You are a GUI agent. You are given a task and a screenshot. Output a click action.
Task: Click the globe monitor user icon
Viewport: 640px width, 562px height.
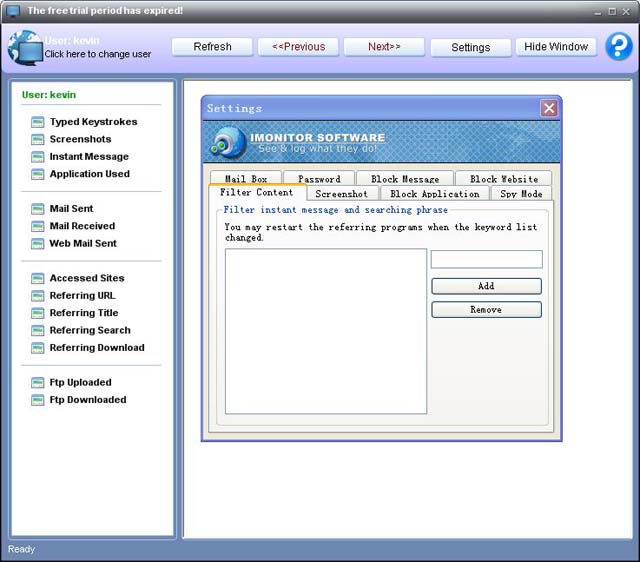click(x=25, y=48)
